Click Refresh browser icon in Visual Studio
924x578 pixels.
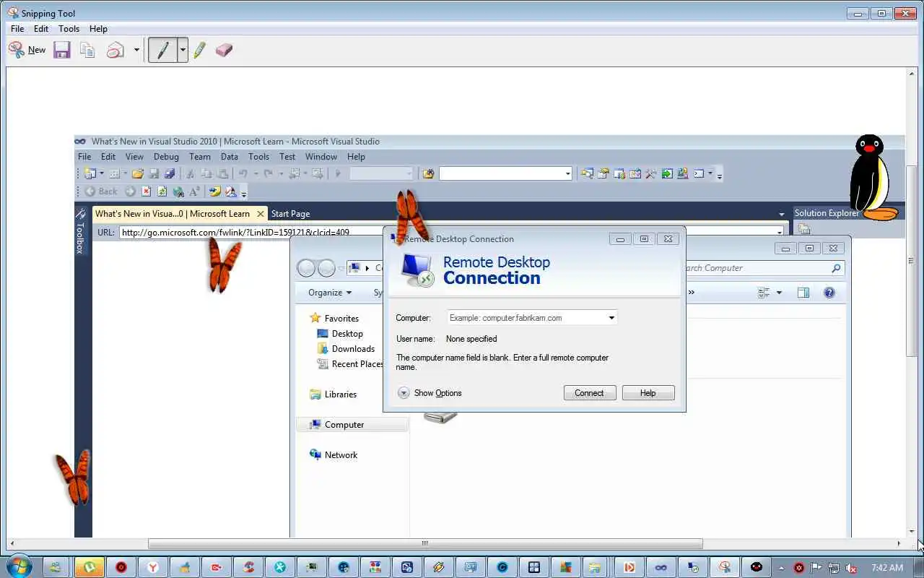coord(162,191)
